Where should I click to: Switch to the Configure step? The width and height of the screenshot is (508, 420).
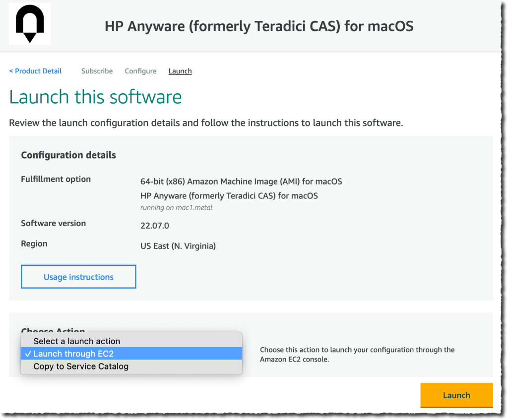(140, 71)
